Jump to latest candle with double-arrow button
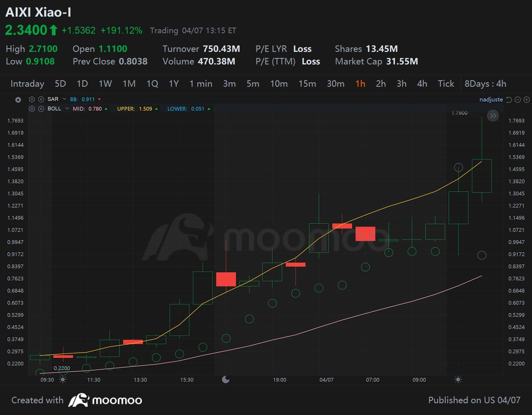The image size is (532, 415). click(x=493, y=116)
